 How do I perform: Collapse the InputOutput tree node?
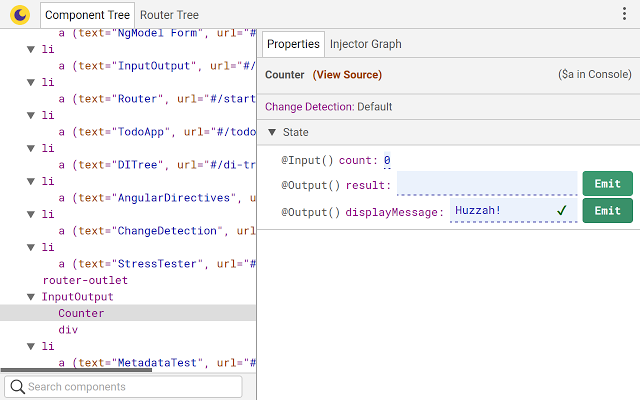click(x=30, y=297)
